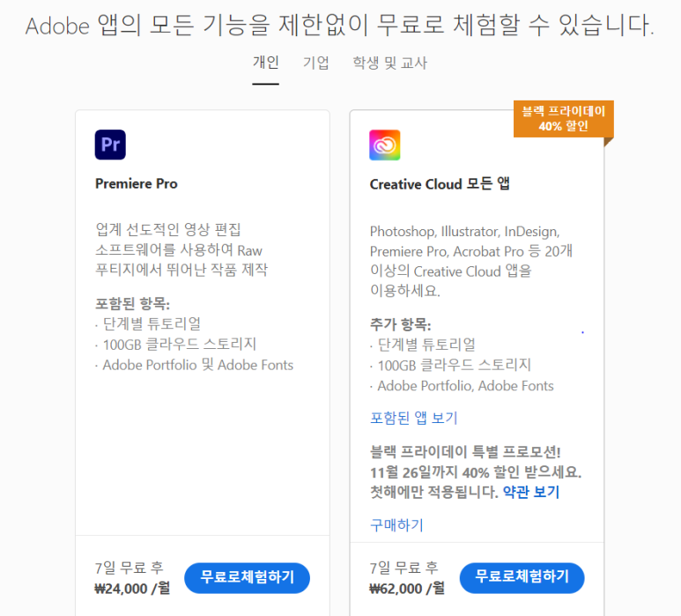Click the page headline about Adobe 앱
The width and height of the screenshot is (681, 616).
[x=340, y=26]
